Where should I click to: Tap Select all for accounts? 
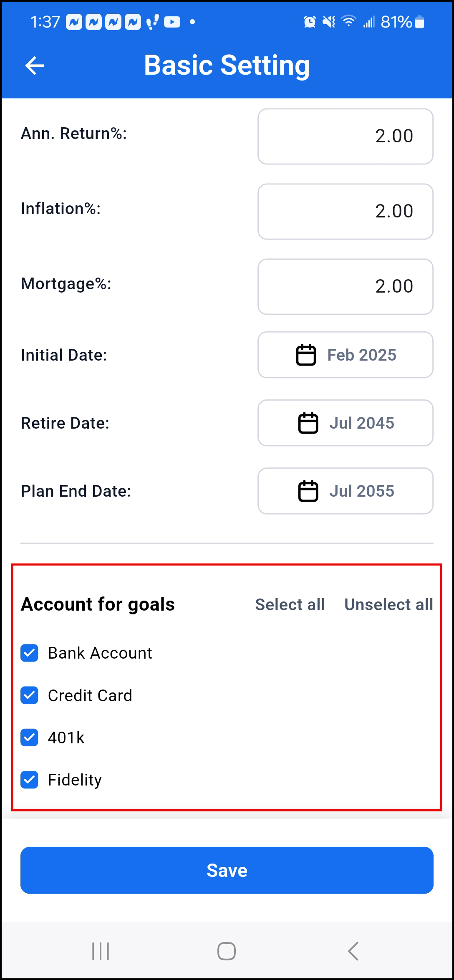point(290,604)
